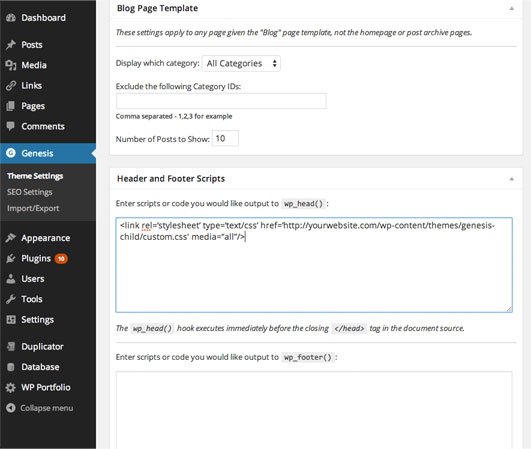Open the All Categories dropdown
Image resolution: width=531 pixels, height=449 pixels.
(x=241, y=63)
